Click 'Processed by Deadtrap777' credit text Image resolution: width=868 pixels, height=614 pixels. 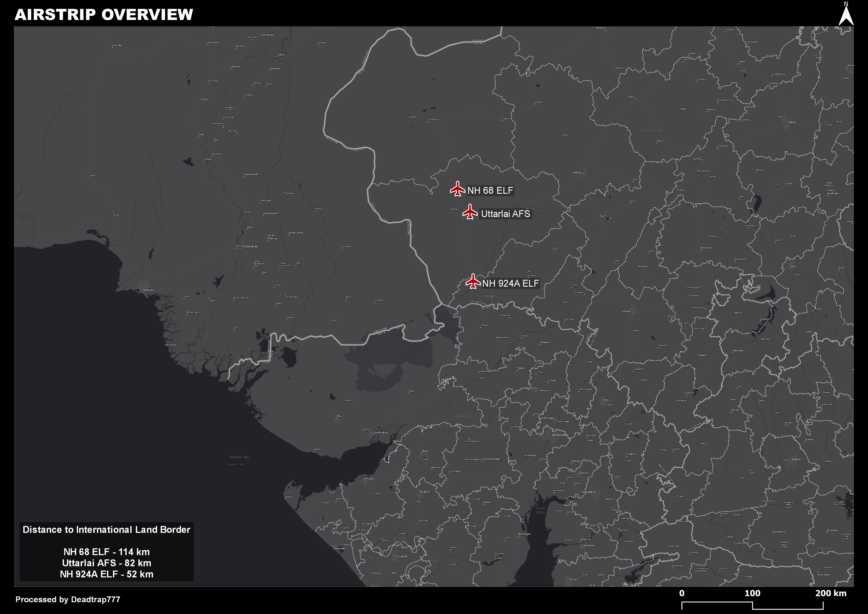click(x=68, y=600)
